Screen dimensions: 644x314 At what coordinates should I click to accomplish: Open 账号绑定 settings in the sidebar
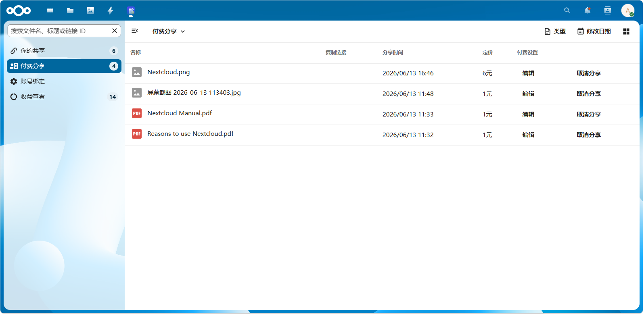(64, 81)
